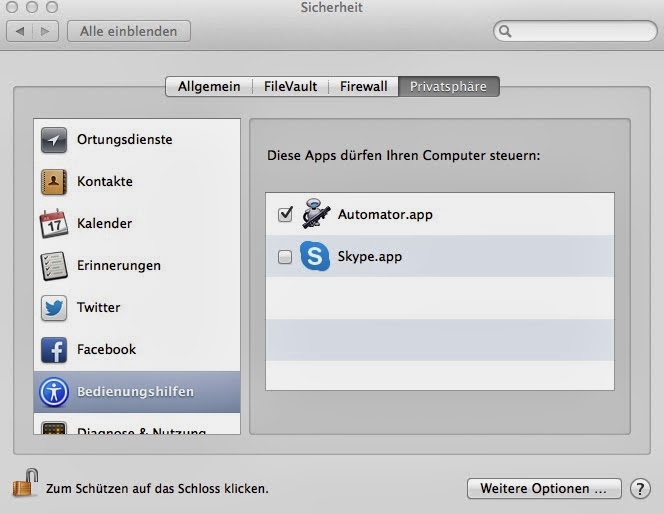Switch to the Allgemein tab
The height and width of the screenshot is (514, 664).
(209, 86)
